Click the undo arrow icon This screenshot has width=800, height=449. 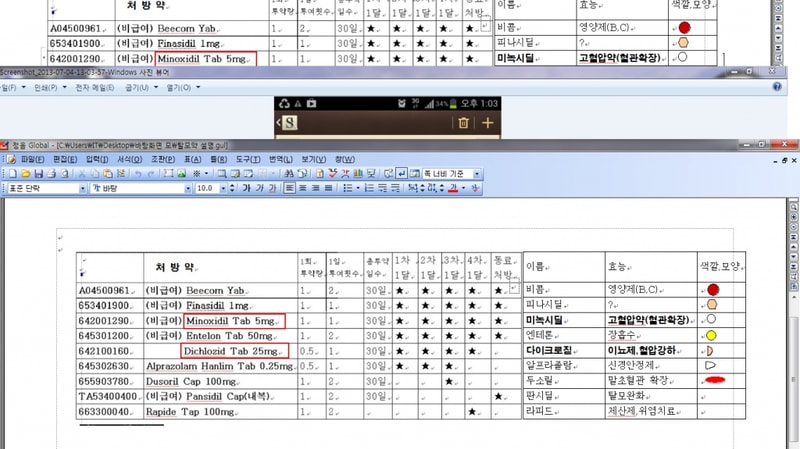pos(138,174)
